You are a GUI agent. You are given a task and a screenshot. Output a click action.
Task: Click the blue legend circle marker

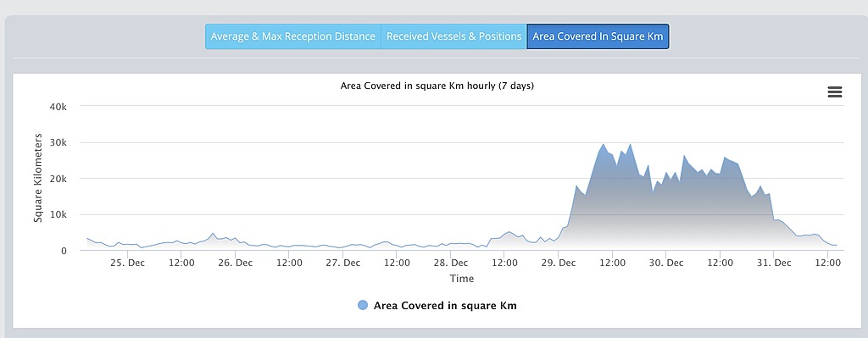click(x=363, y=305)
